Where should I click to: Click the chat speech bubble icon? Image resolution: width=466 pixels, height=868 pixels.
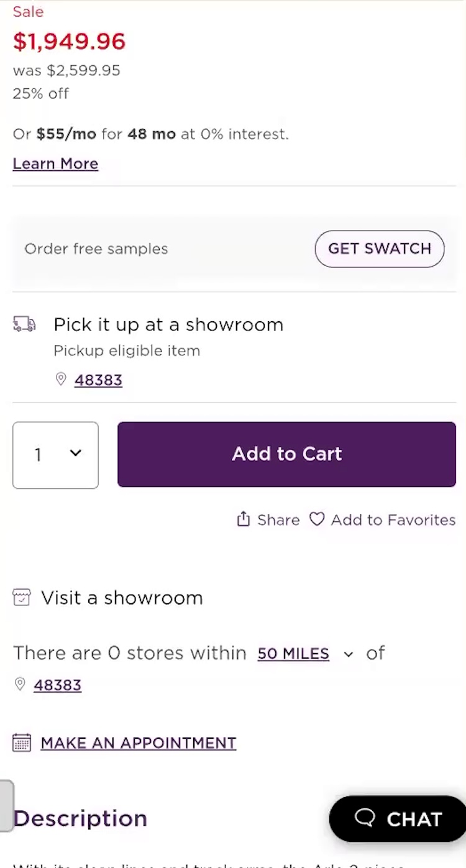365,818
